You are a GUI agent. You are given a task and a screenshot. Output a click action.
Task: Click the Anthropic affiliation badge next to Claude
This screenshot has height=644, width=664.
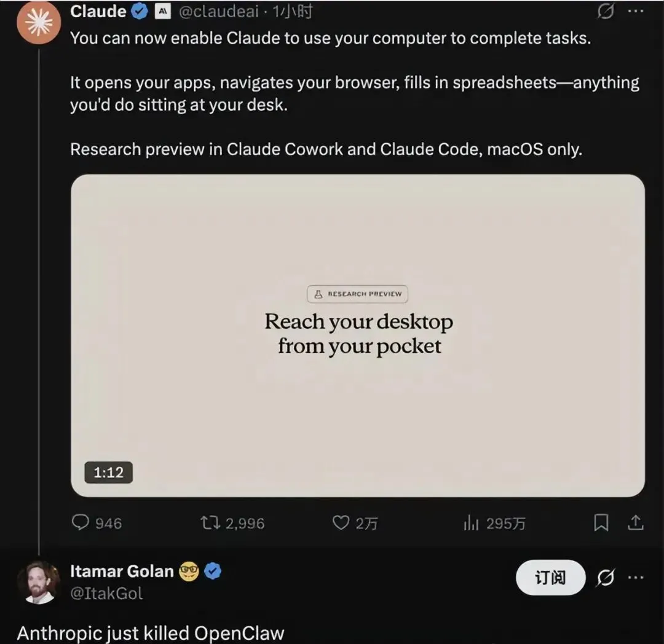163,11
